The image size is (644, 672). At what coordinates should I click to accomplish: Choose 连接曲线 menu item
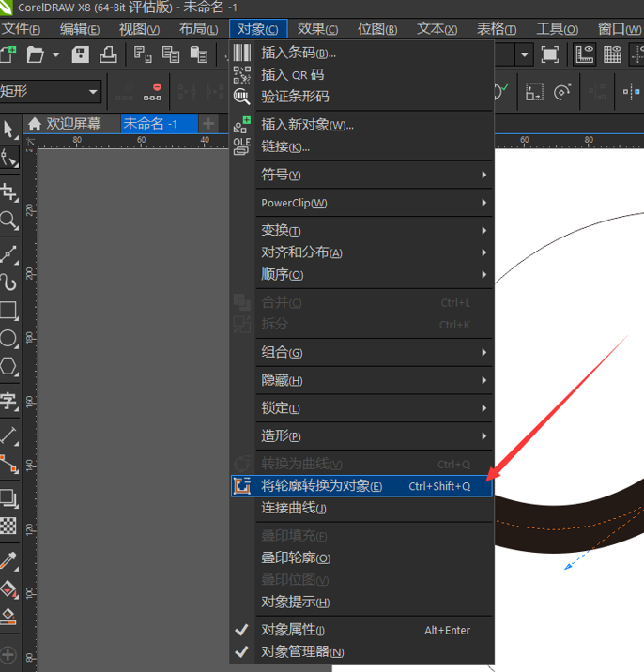coord(361,509)
